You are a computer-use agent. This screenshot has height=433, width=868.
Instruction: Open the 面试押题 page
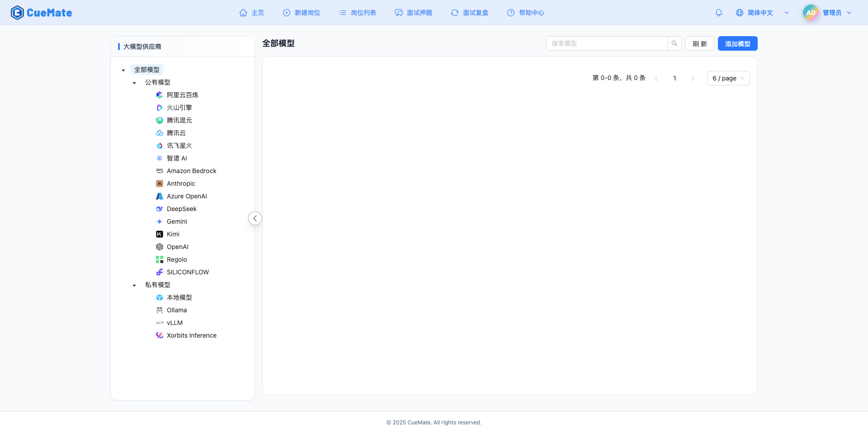(413, 13)
